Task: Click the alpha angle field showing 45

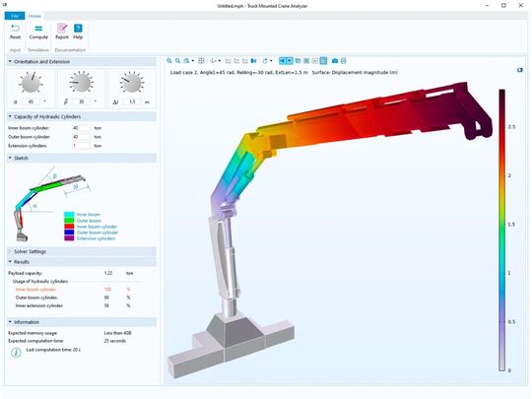Action: 31,101
